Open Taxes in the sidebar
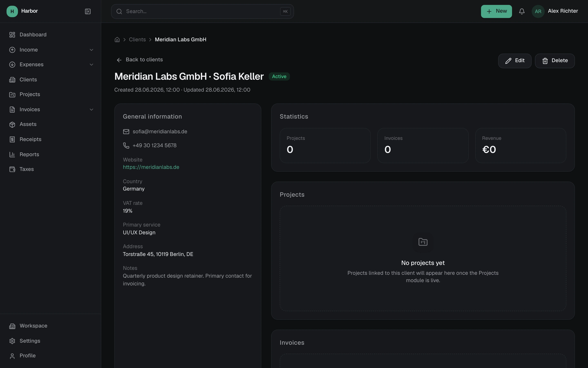Screen dimensions: 588x368 tap(50, 169)
